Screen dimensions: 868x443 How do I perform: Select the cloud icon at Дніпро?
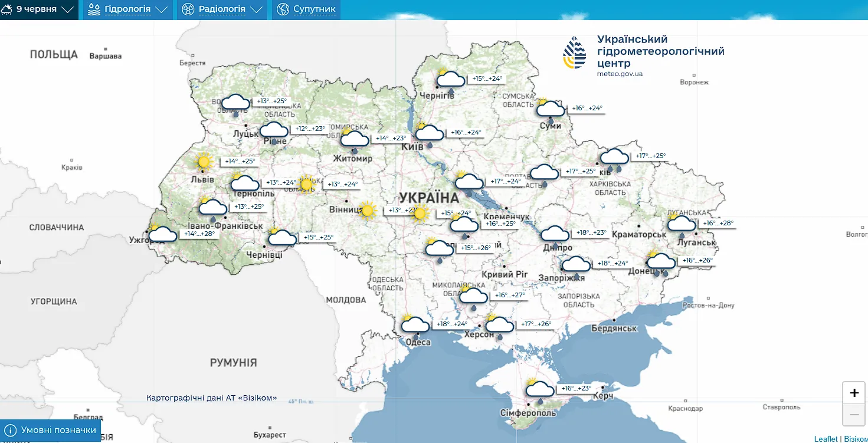pos(555,236)
